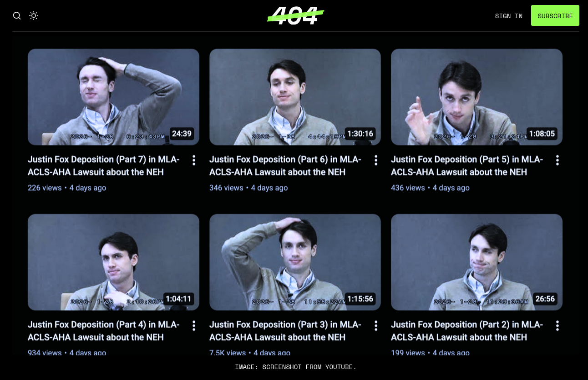Click the Part 3 deposition video thumbnail

pos(295,262)
